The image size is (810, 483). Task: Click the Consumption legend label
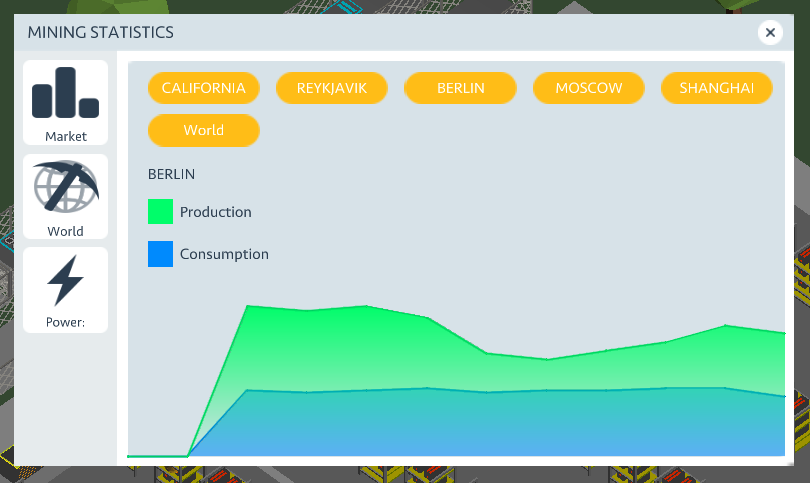tap(224, 254)
